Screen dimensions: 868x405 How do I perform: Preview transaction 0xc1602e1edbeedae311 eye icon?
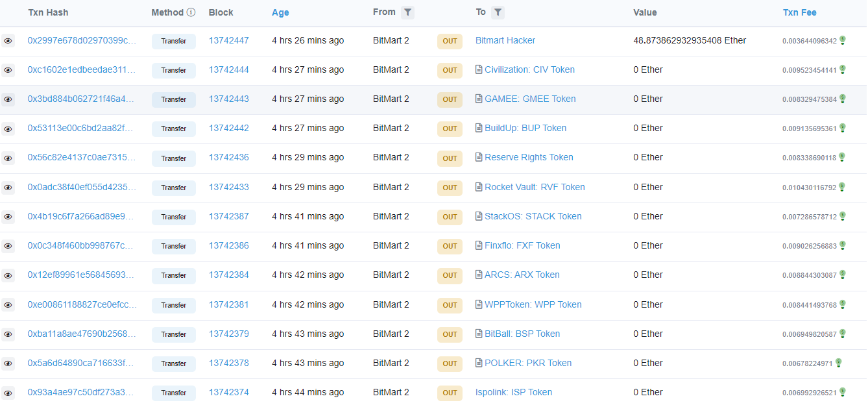click(x=8, y=70)
